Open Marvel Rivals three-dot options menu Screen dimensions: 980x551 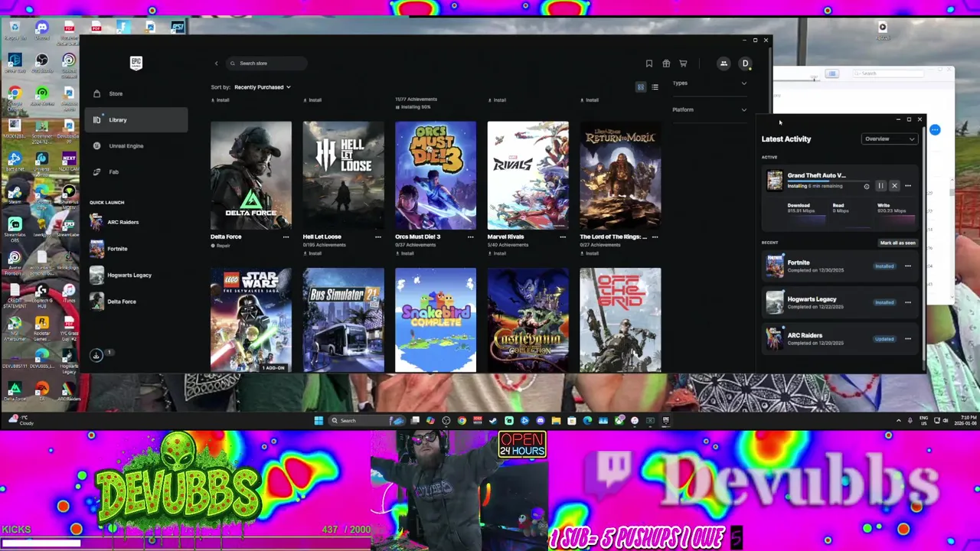click(563, 237)
